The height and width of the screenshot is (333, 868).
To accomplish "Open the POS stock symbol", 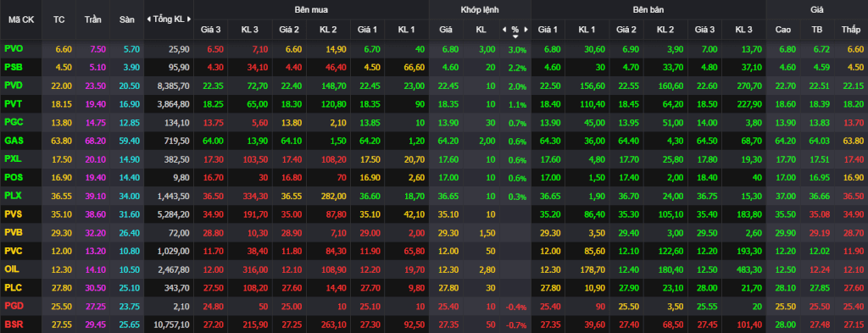I will (14, 178).
